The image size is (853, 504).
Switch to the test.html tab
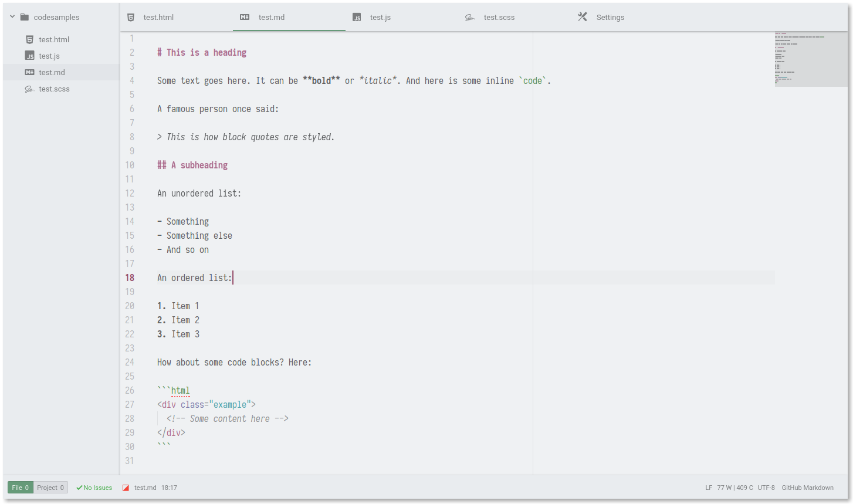click(176, 18)
